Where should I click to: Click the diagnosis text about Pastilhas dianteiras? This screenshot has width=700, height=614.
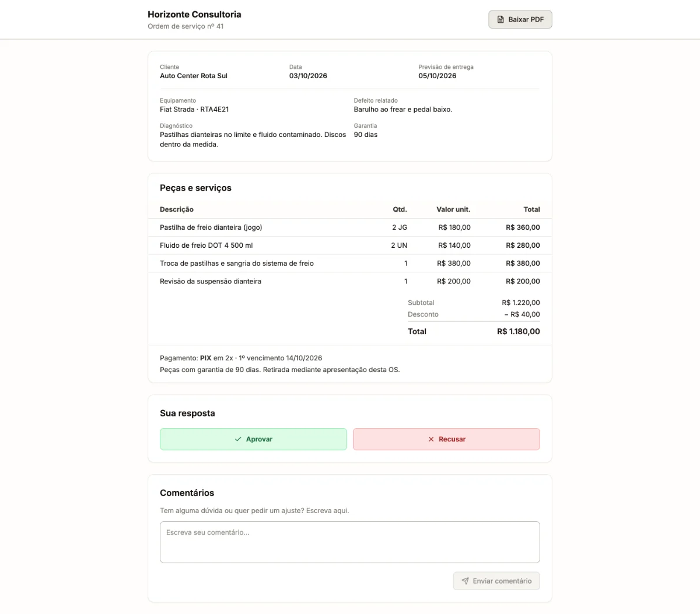pyautogui.click(x=253, y=139)
